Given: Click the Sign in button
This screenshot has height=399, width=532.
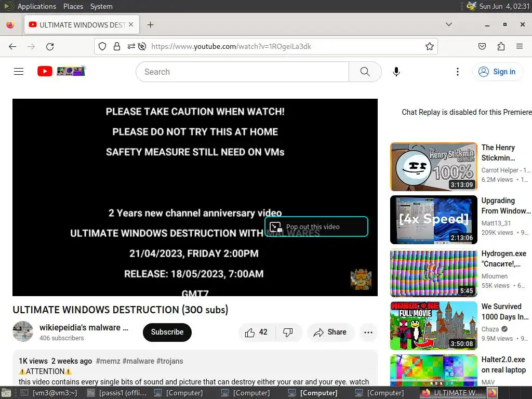Looking at the screenshot, I should pyautogui.click(x=497, y=72).
